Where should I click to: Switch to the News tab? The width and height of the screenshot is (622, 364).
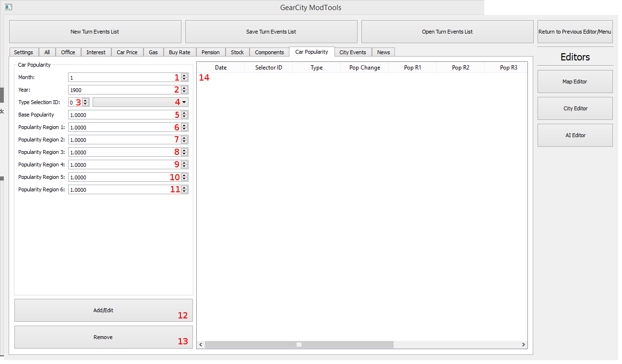383,52
